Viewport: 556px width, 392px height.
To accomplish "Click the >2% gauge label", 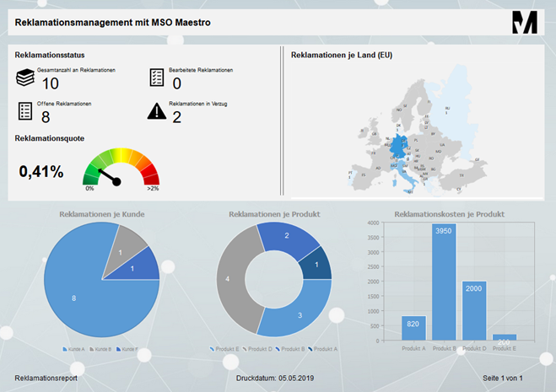I will tap(153, 189).
